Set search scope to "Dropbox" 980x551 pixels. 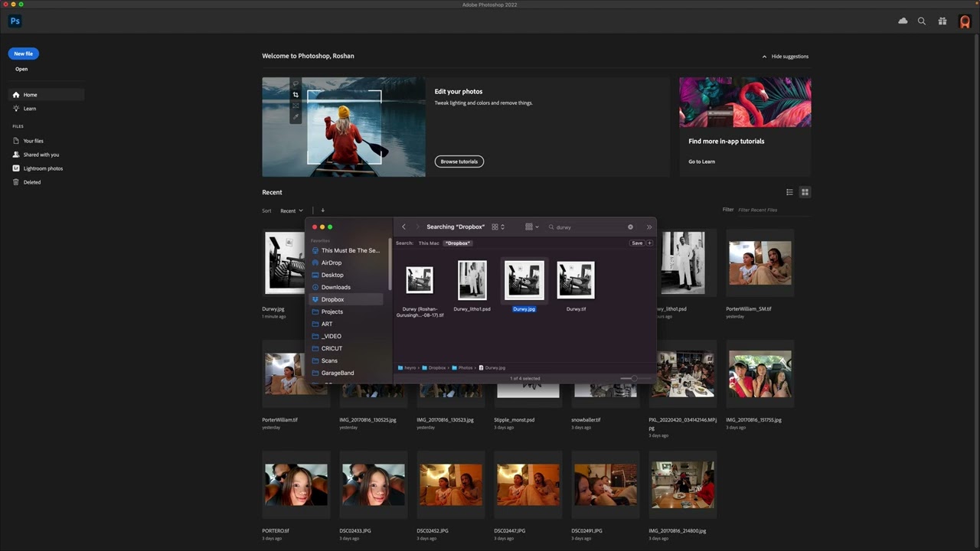click(458, 243)
